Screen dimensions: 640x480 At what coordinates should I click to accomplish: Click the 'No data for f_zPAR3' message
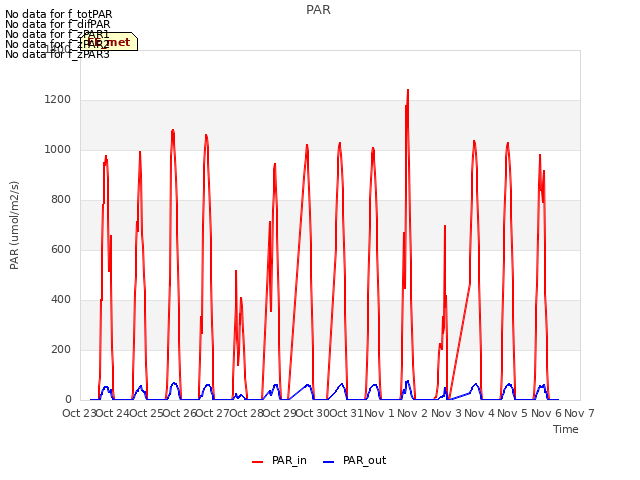(x=57, y=54)
